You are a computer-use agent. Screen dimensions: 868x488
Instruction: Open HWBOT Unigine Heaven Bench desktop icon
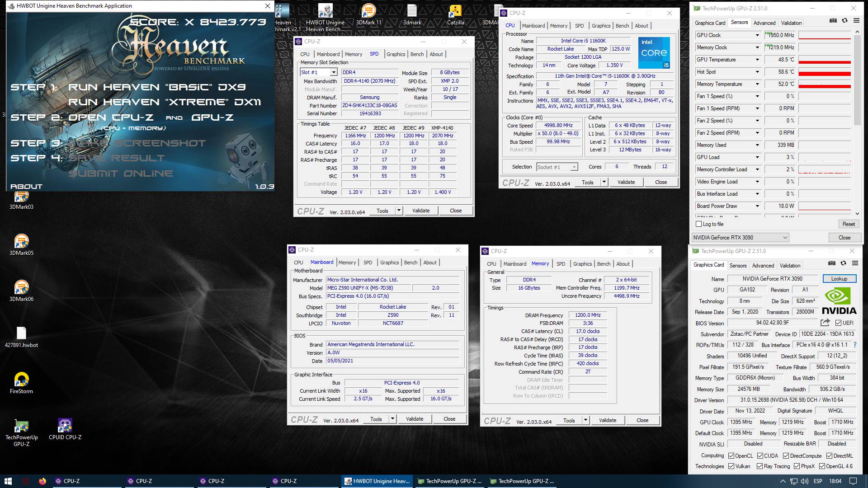[325, 18]
